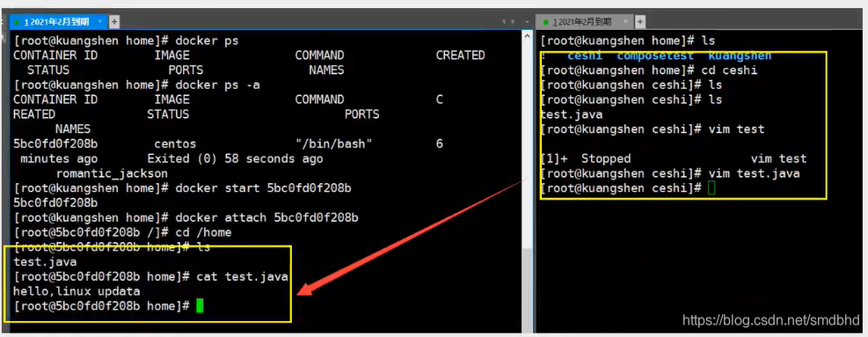
Task: Click the 'docker attach 5bc0fd0f208b' command
Action: [x=266, y=217]
